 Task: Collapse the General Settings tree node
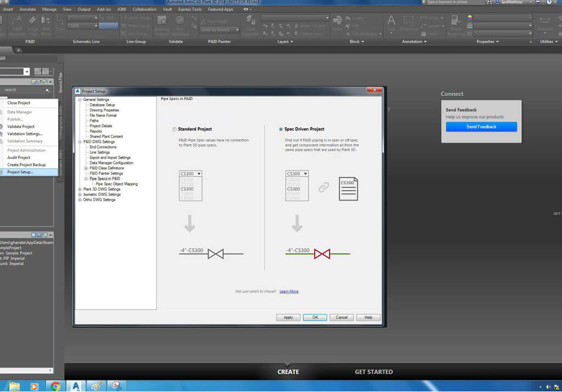pyautogui.click(x=80, y=100)
